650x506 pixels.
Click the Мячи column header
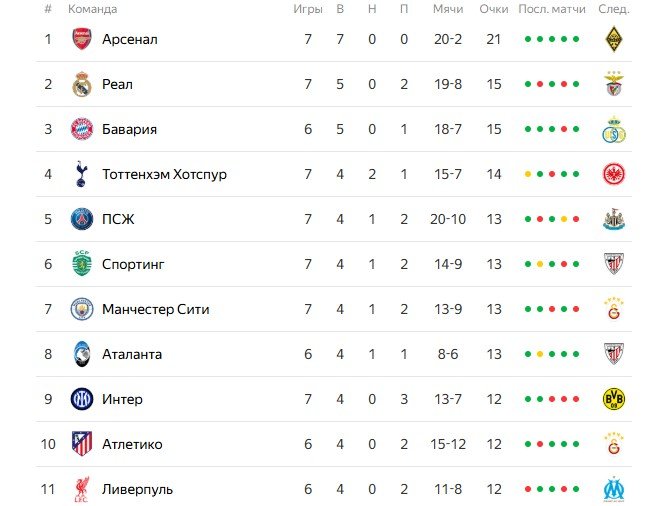pos(448,9)
